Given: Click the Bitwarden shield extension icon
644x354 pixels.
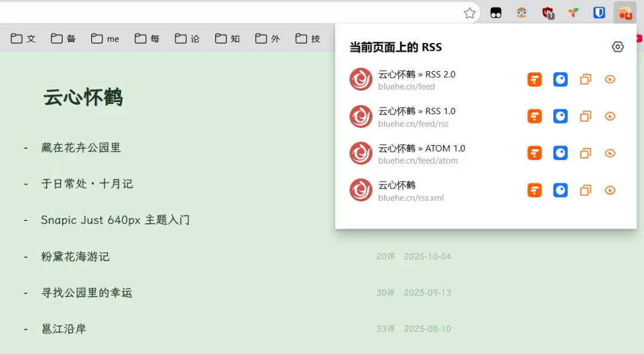Looking at the screenshot, I should [x=599, y=13].
